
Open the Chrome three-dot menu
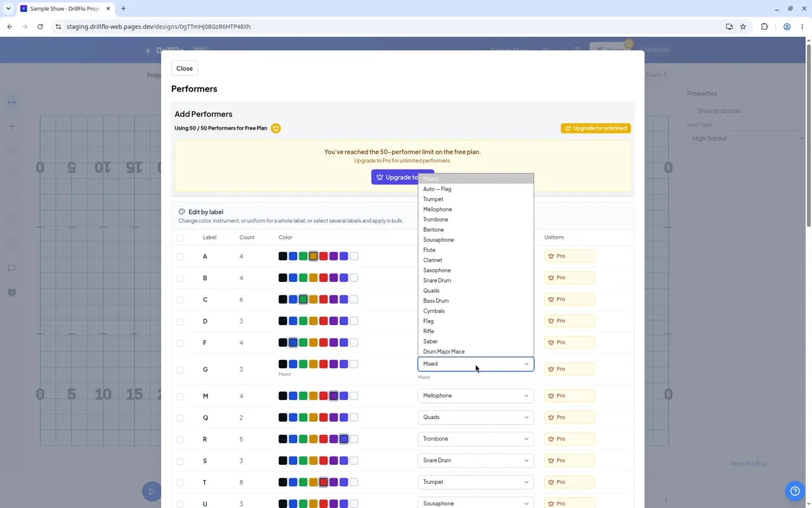[x=802, y=27]
